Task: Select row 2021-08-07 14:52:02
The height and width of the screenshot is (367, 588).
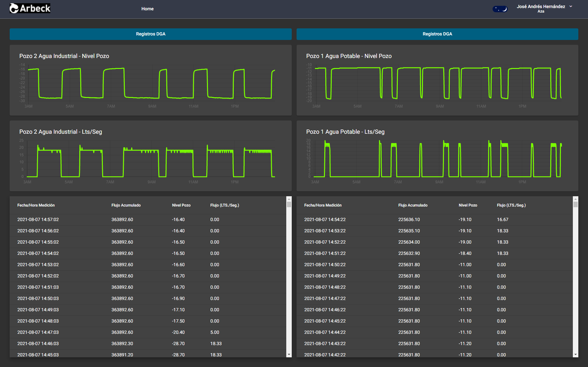Action: tap(148, 276)
